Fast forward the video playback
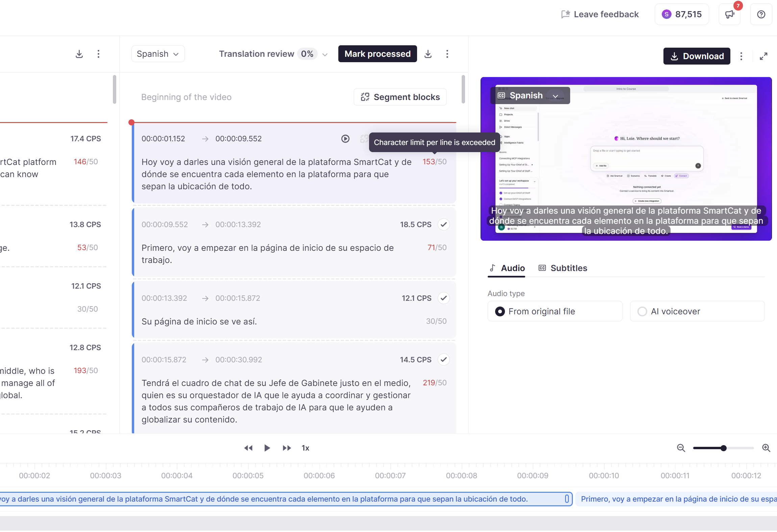Viewport: 777px width, 532px height. click(x=287, y=448)
